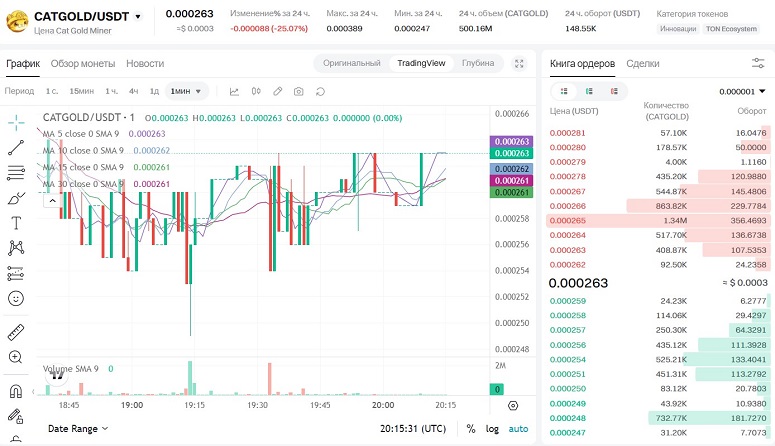This screenshot has height=446, width=775.
Task: Open the indicators chart icon
Action: point(234,91)
